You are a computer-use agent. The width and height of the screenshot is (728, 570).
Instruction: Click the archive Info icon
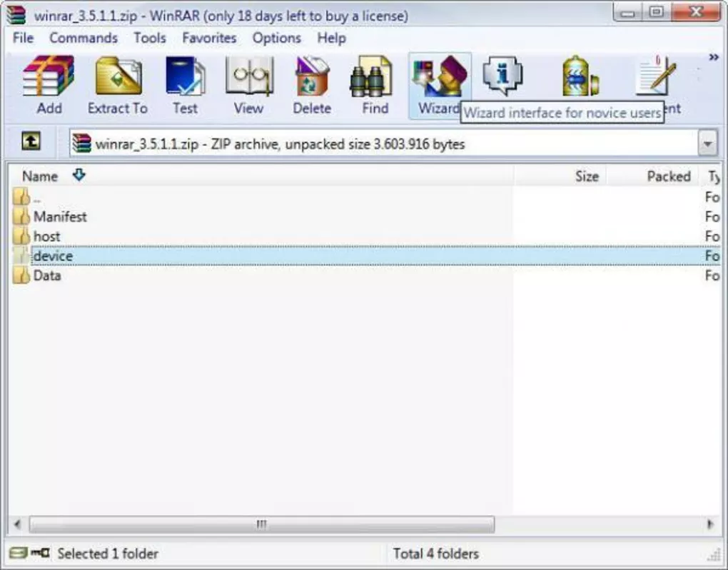click(x=501, y=75)
